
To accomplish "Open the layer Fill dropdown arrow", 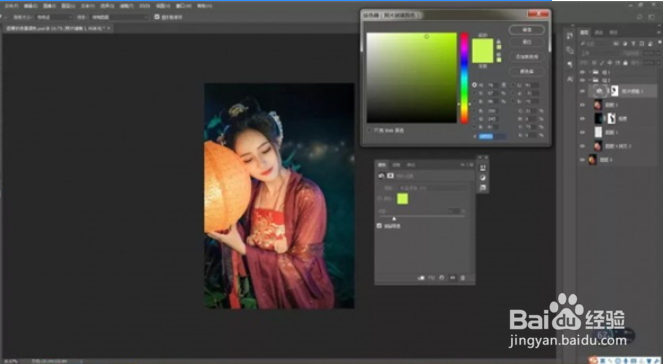I will (658, 63).
